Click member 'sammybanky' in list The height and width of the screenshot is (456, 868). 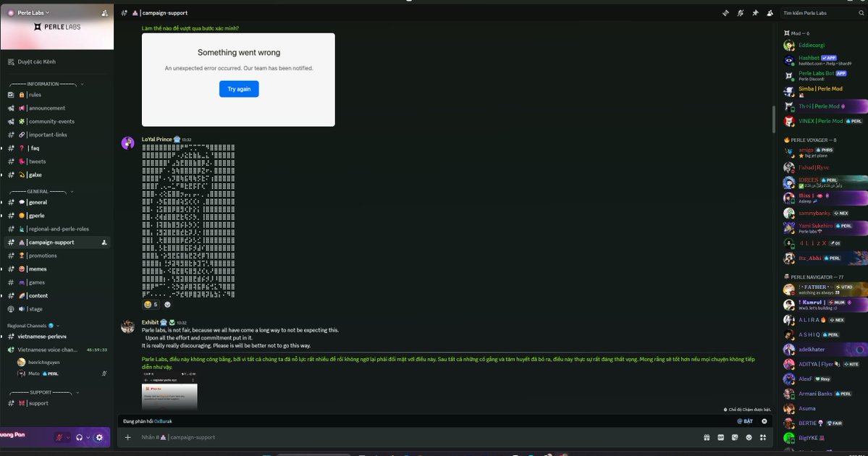pos(825,213)
